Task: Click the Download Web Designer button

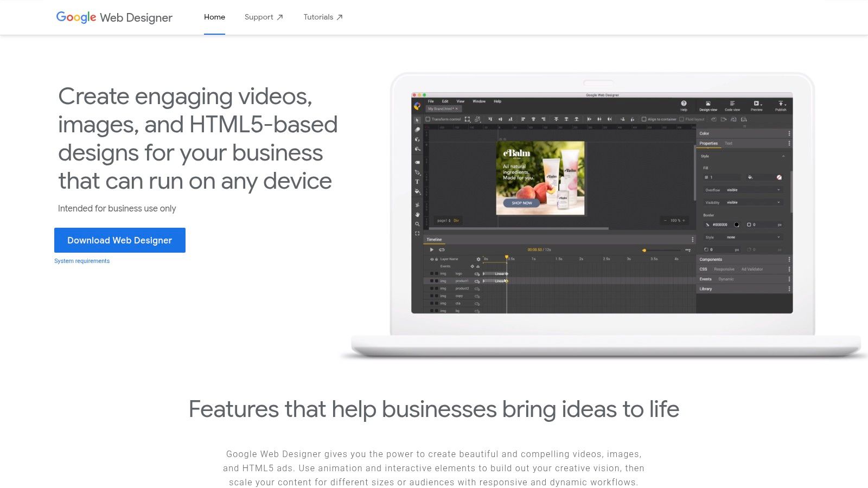Action: tap(119, 240)
